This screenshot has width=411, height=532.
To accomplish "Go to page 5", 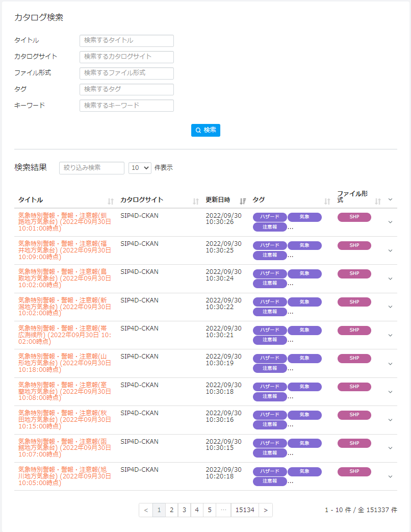I will tap(210, 510).
